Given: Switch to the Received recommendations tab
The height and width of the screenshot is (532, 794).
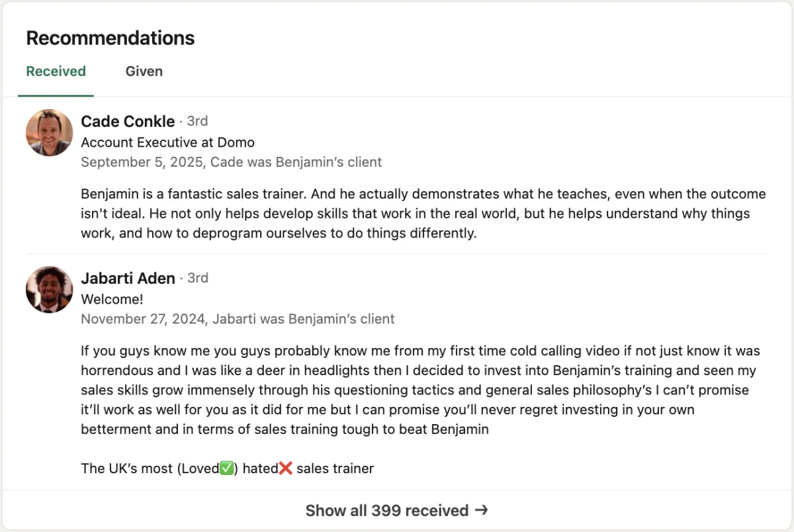Looking at the screenshot, I should click(56, 71).
